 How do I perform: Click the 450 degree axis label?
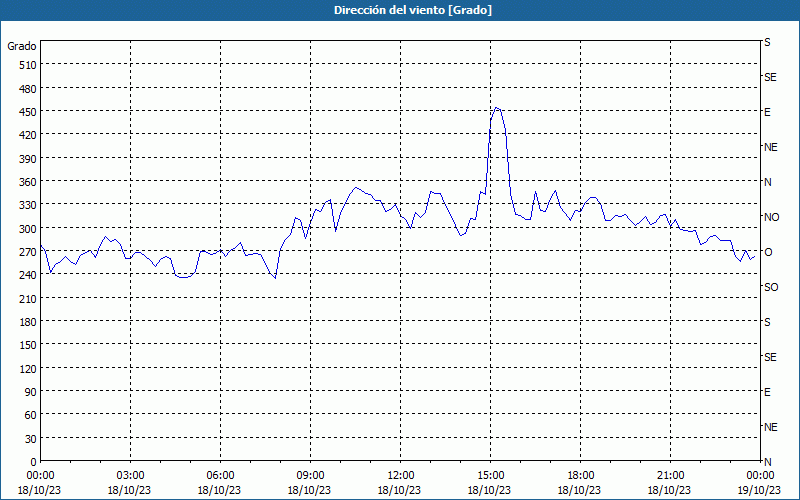pos(29,112)
